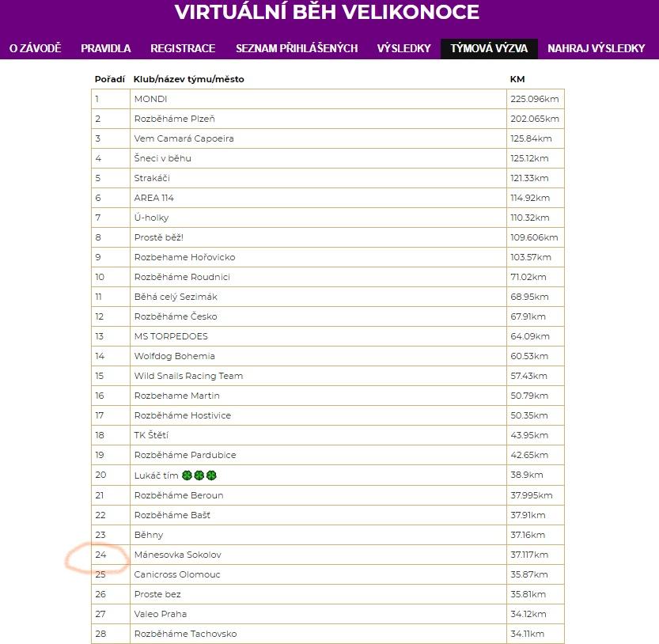Select the Wild Snails Racing Team row
The height and width of the screenshot is (644, 659).
[188, 376]
